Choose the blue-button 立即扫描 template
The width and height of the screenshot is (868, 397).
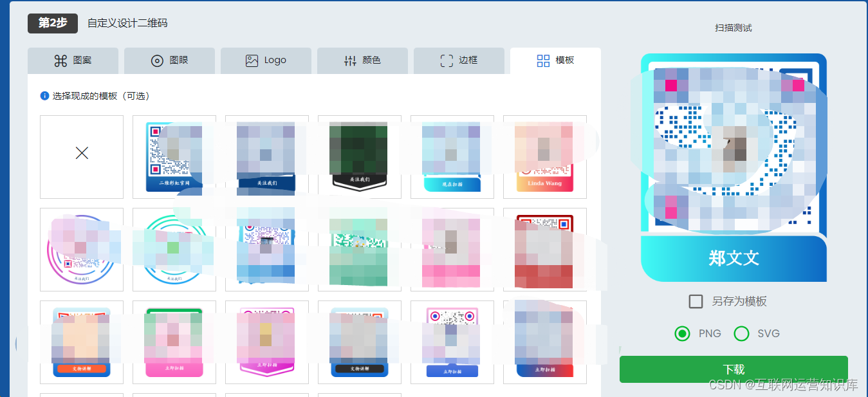pyautogui.click(x=452, y=342)
